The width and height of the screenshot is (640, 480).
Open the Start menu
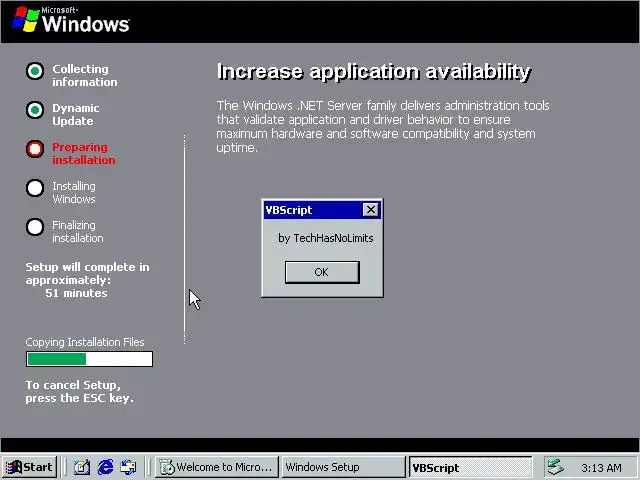point(29,467)
